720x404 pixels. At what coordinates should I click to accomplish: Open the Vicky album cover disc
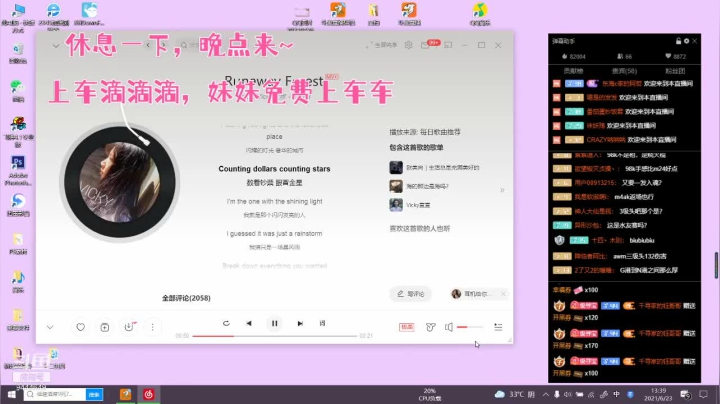pyautogui.click(x=119, y=182)
